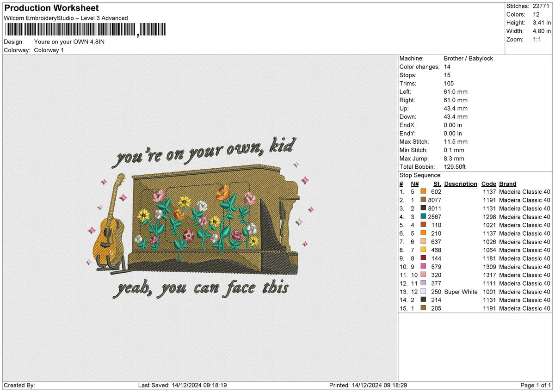The width and height of the screenshot is (555, 392).
Task: Click the embroidered guitar in the design preview
Action: [110, 222]
